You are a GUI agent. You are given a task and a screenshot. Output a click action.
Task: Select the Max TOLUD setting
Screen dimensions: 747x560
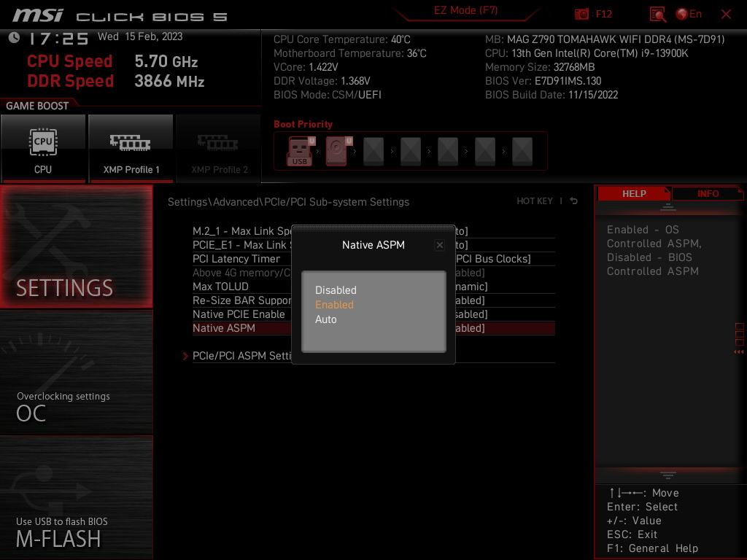coord(373,287)
